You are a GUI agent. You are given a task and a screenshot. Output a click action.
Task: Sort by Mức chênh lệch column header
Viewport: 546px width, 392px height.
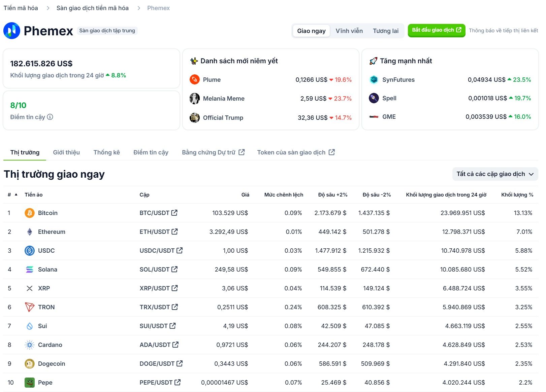click(284, 195)
